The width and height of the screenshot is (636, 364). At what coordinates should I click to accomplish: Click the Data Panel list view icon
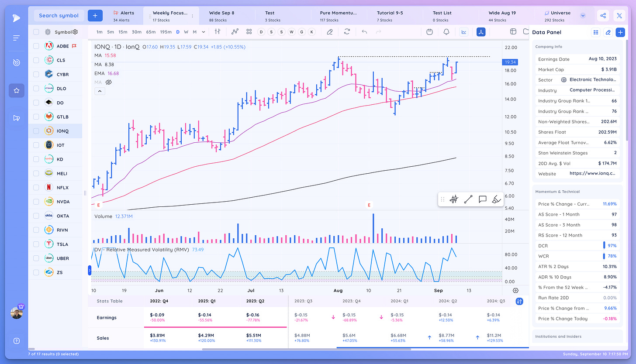596,32
